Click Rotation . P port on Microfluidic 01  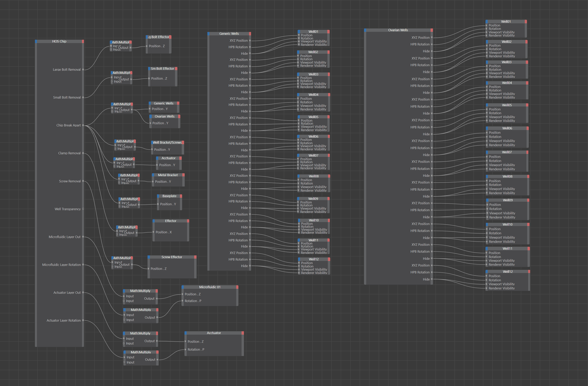(183, 301)
